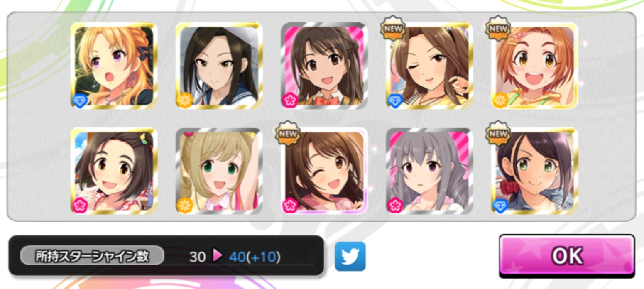Select the gray-haired idol card
The image size is (644, 289).
[429, 171]
